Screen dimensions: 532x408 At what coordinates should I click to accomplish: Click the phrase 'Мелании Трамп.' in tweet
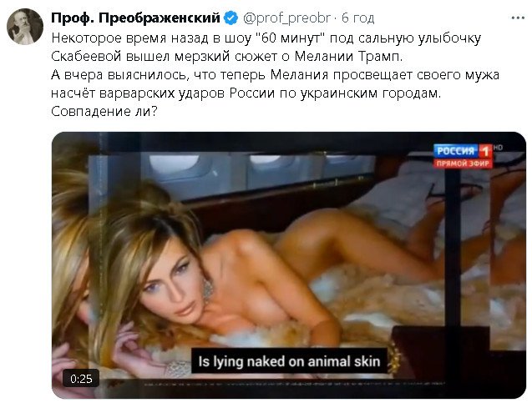point(348,56)
